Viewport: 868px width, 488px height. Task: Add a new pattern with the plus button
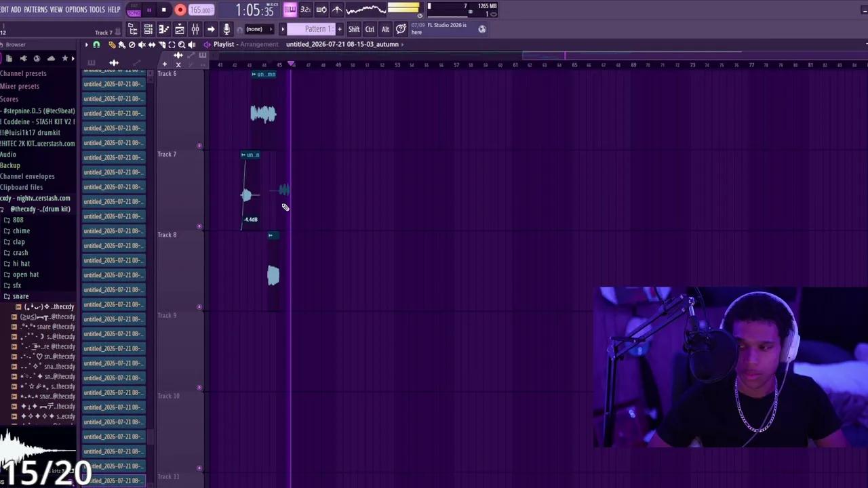click(x=340, y=29)
